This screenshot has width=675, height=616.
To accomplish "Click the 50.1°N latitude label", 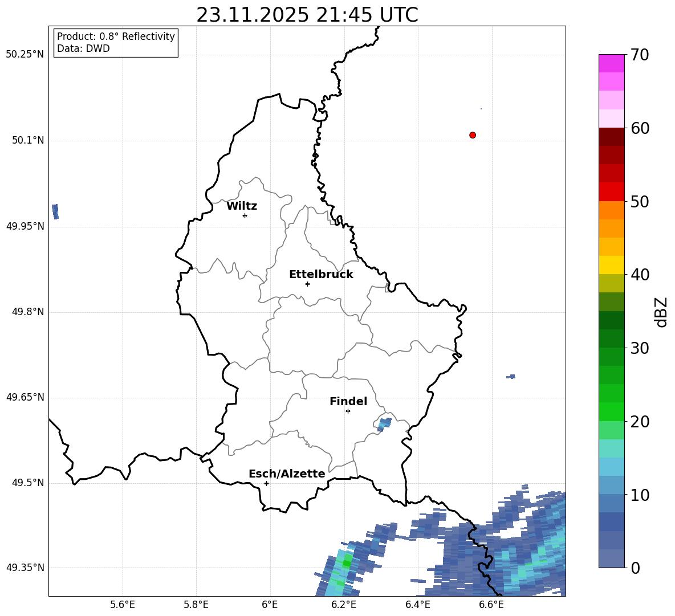I will (28, 140).
